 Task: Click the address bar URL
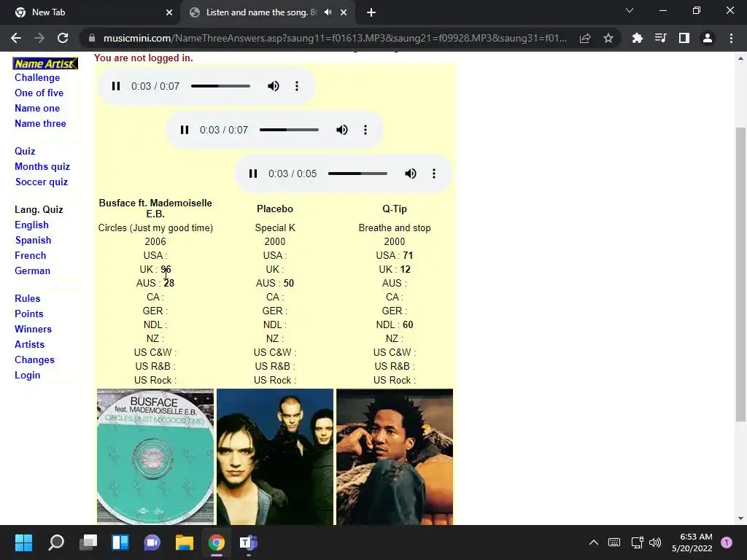(x=335, y=38)
